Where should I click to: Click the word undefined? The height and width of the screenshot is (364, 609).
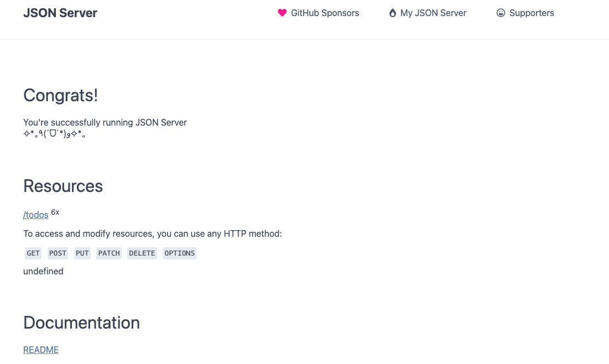point(43,271)
